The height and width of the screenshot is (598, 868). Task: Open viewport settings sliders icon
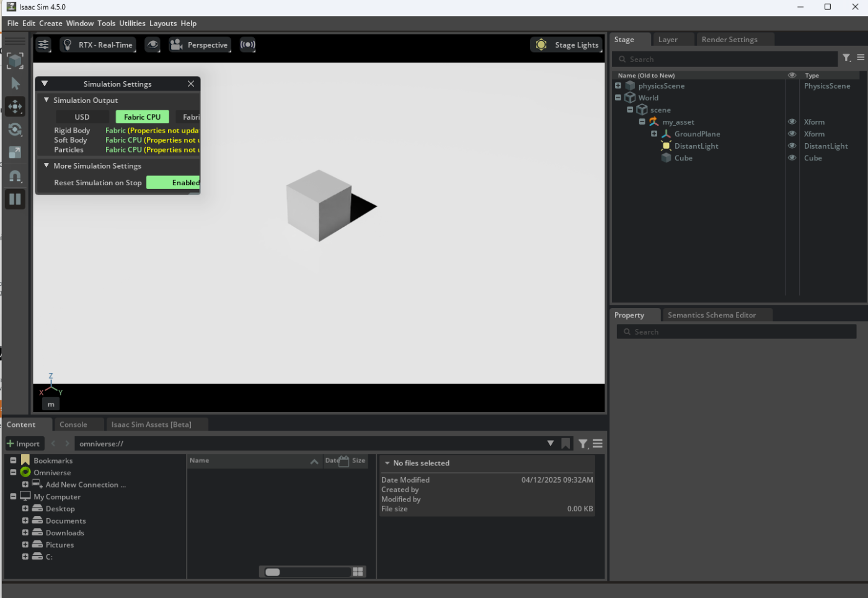pos(43,45)
